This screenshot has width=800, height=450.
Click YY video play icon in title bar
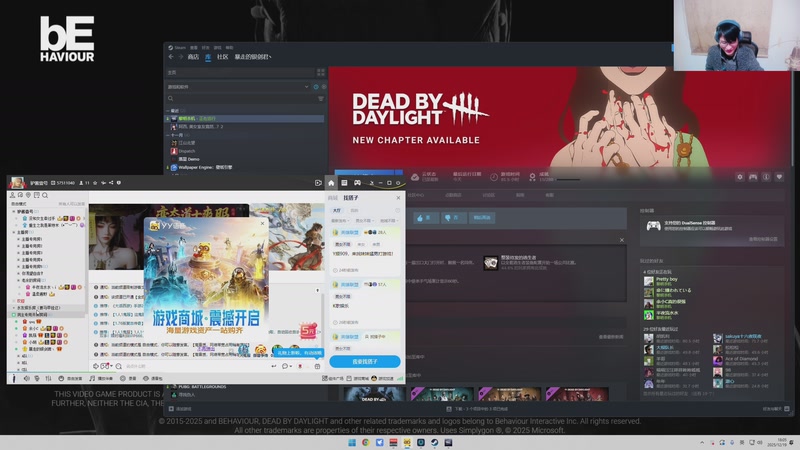point(318,183)
